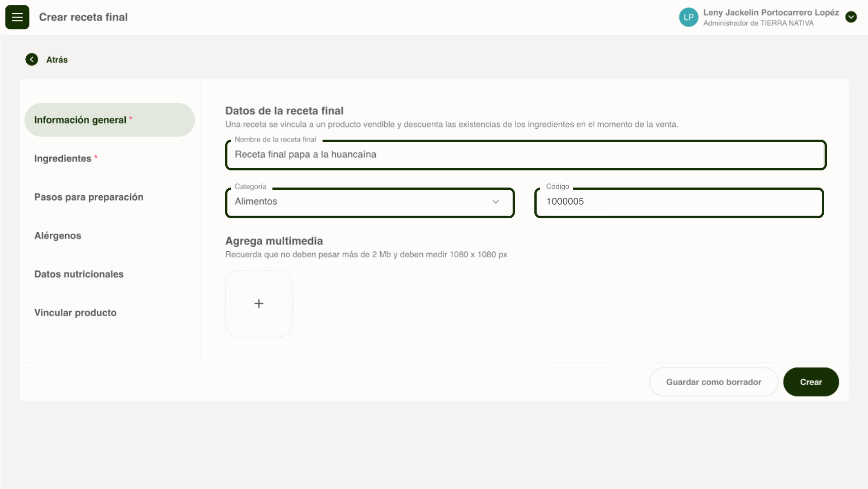
Task: Click the user name Leny Jackelin Portocarrero
Action: pyautogui.click(x=770, y=13)
